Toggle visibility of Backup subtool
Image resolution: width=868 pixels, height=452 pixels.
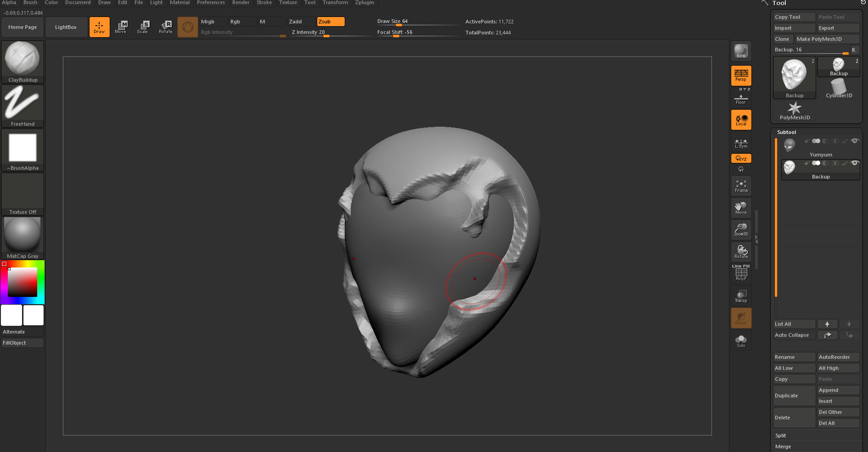855,163
